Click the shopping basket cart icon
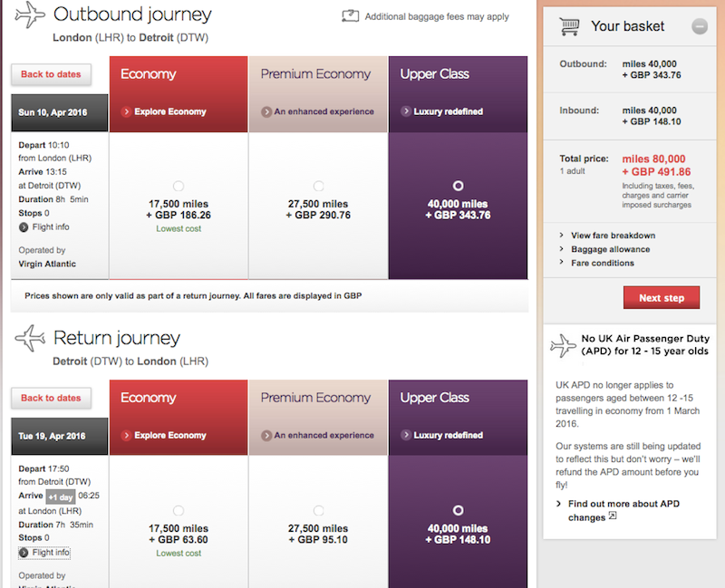725x588 pixels. coord(570,27)
